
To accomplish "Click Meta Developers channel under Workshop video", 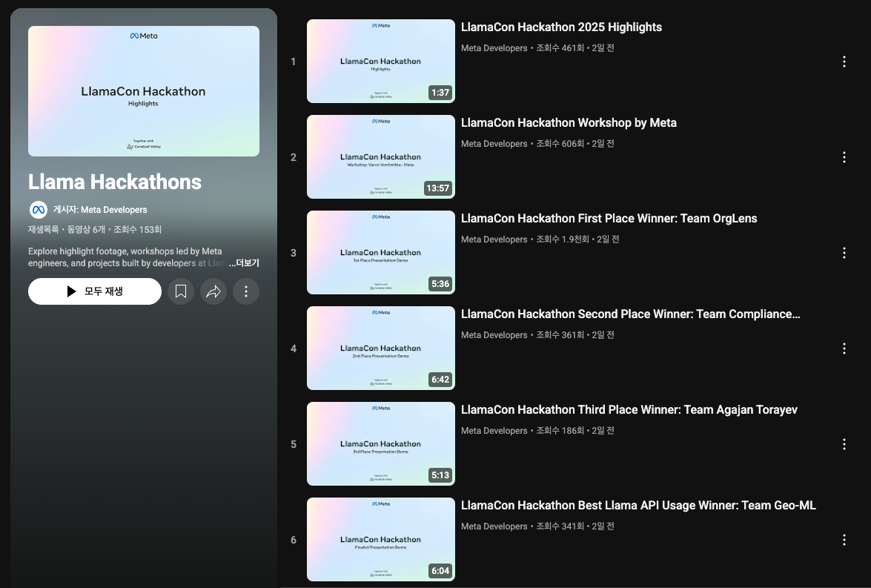I will tap(494, 144).
